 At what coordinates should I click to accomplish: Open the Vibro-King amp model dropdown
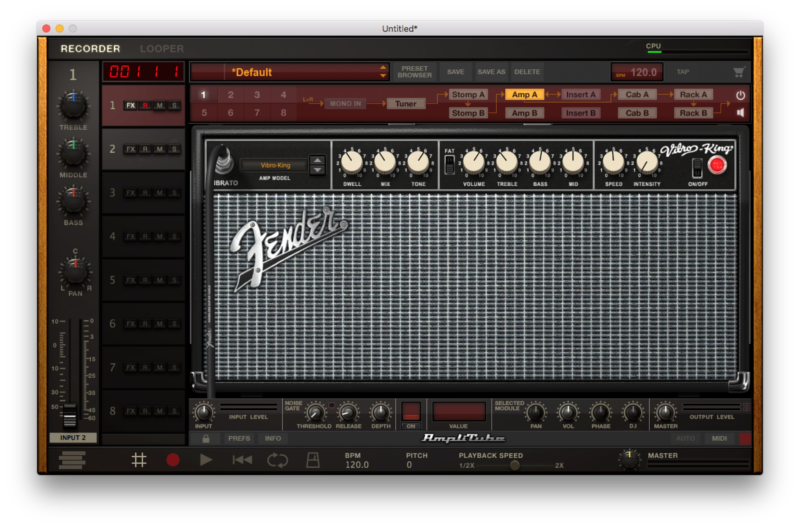point(275,165)
